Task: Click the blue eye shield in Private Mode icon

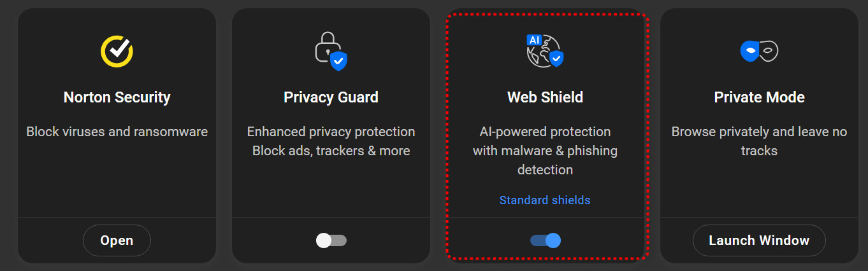Action: coord(749,50)
